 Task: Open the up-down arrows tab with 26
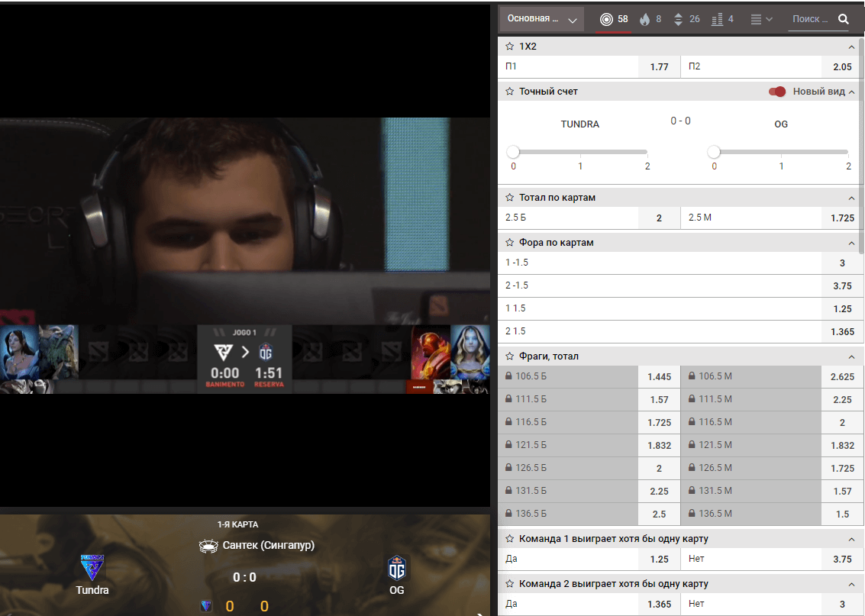tap(686, 19)
